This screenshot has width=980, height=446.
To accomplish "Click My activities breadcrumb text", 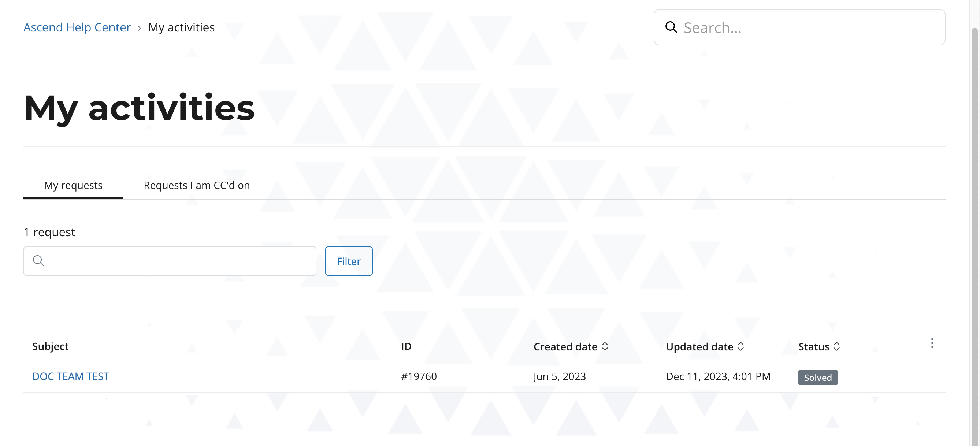I will coord(181,27).
